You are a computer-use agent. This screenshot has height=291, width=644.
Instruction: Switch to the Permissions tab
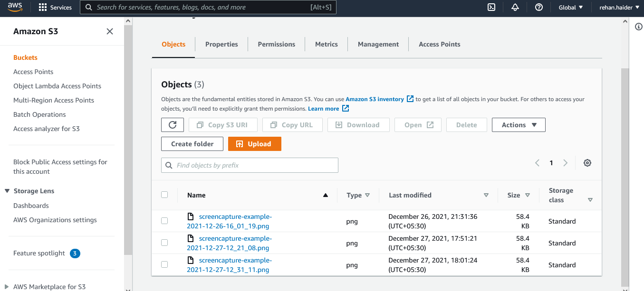tap(276, 44)
